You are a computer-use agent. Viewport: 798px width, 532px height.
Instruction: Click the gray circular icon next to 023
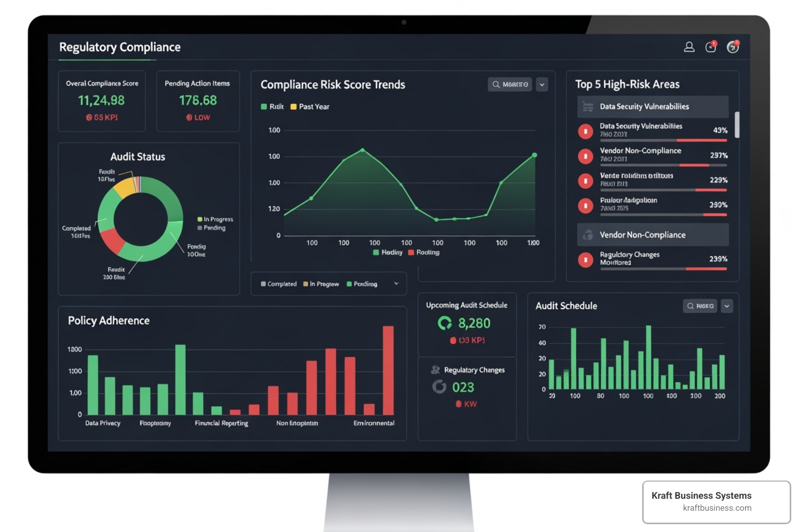440,387
